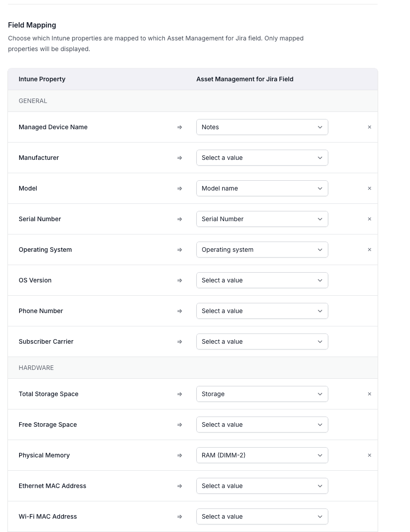Image resolution: width=410 pixels, height=532 pixels.
Task: Open the Operating system field dropdown
Action: click(x=262, y=250)
